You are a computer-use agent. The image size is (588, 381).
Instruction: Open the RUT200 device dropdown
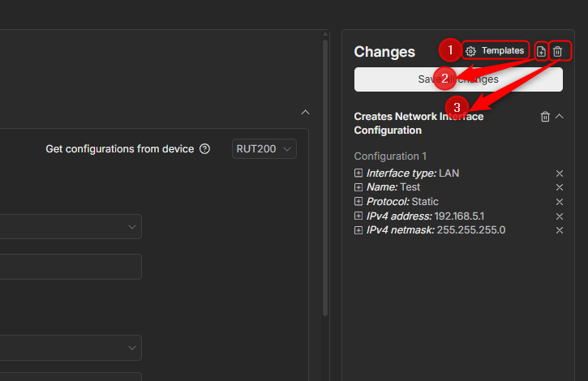pyautogui.click(x=264, y=149)
